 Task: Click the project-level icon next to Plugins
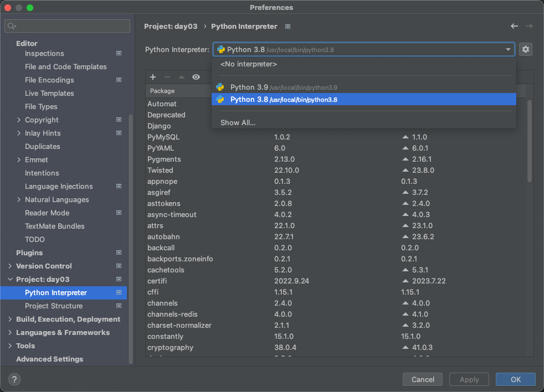click(x=119, y=252)
